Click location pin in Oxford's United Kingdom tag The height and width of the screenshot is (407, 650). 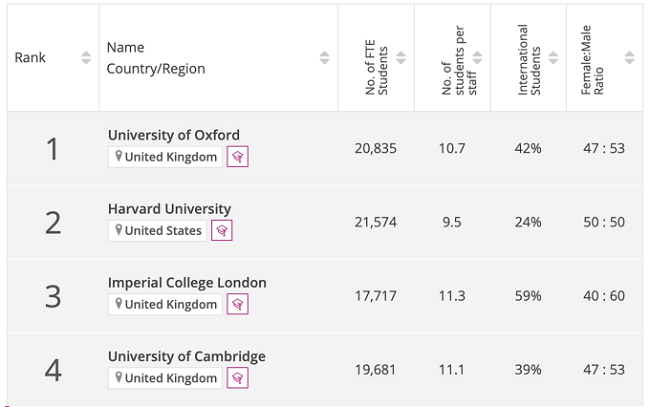tap(119, 157)
